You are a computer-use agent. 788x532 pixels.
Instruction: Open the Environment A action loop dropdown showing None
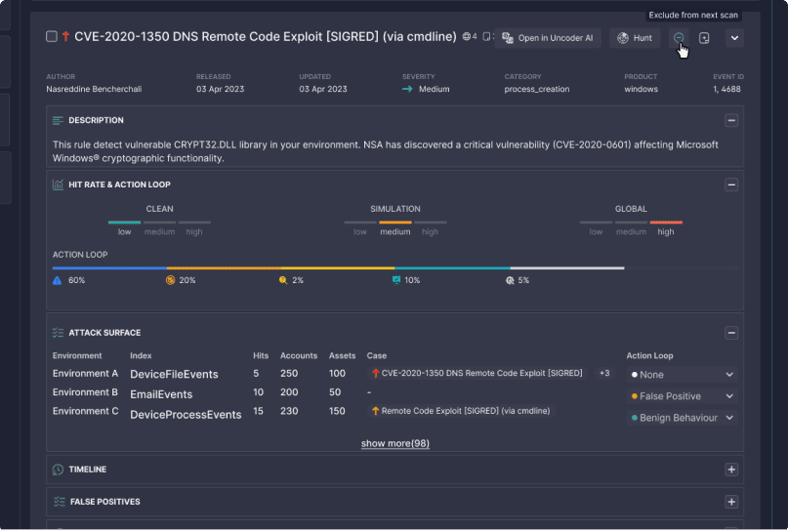tap(682, 374)
